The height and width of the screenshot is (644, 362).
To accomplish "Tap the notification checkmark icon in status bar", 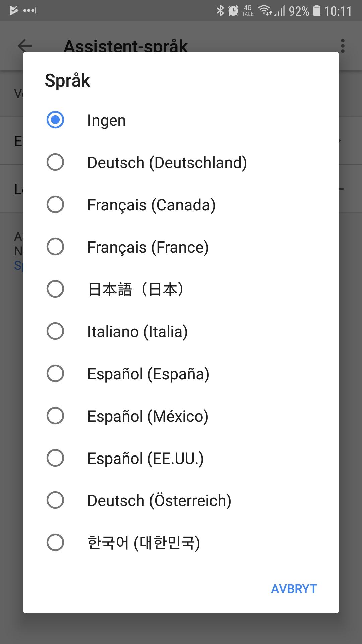I will click(14, 10).
